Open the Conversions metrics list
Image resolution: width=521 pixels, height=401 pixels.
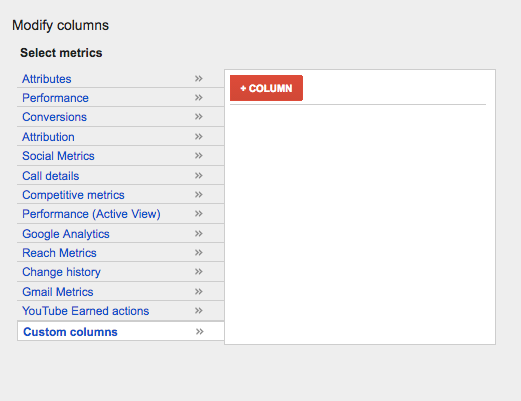point(54,117)
